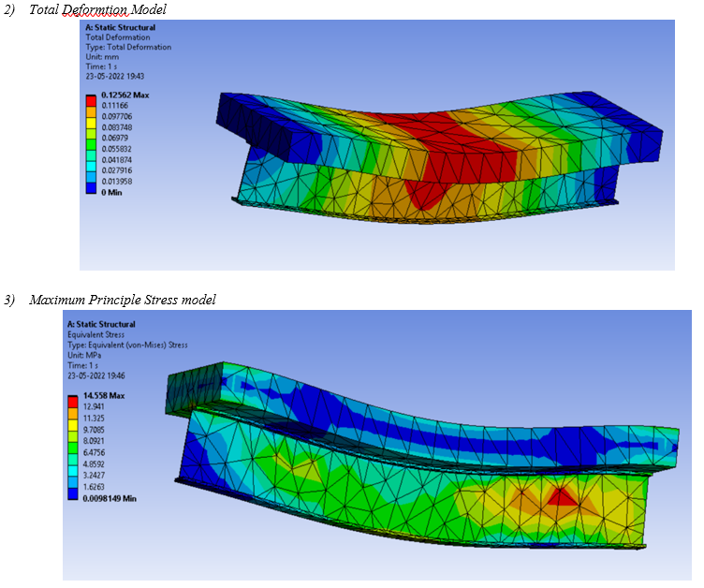The height and width of the screenshot is (588, 704).
Task: Click the red peak-stress triangle on the beam web
Action: [x=561, y=498]
